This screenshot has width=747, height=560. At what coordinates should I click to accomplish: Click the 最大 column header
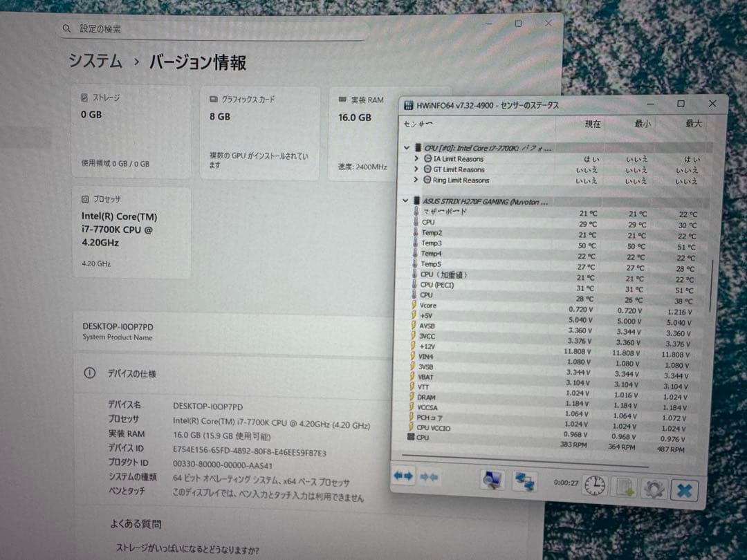click(x=692, y=124)
